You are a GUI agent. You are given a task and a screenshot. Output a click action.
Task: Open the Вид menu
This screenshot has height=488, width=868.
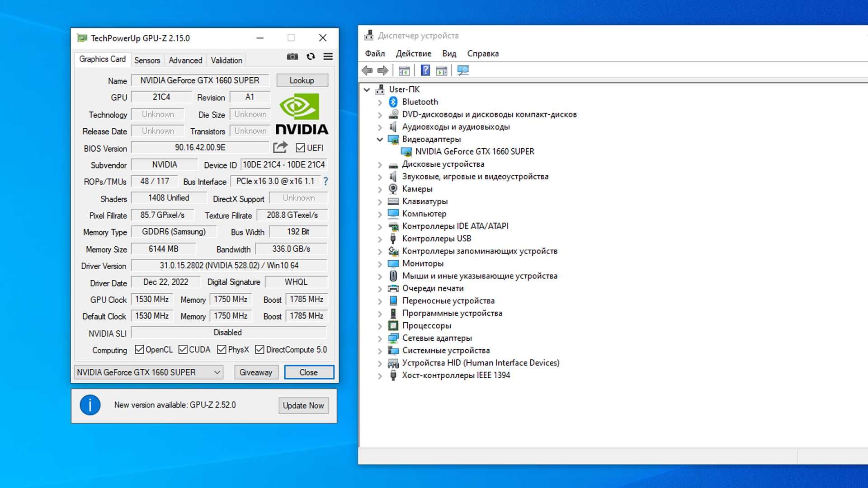[x=449, y=53]
